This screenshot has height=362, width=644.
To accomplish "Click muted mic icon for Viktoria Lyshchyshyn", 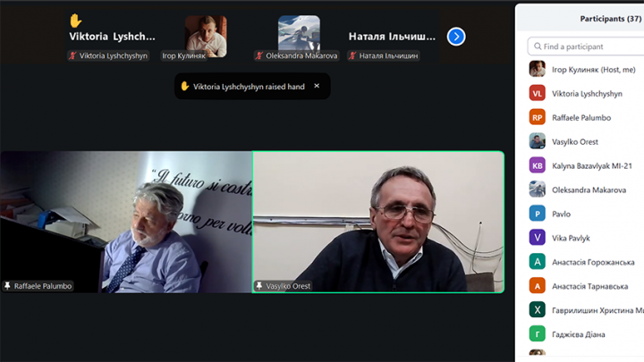I will click(x=73, y=55).
